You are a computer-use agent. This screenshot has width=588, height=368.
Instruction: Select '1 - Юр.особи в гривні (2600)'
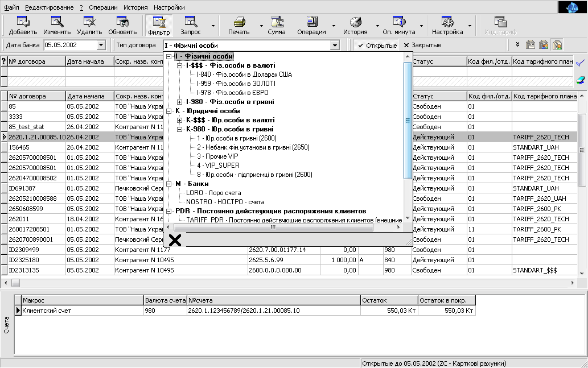[x=237, y=138]
